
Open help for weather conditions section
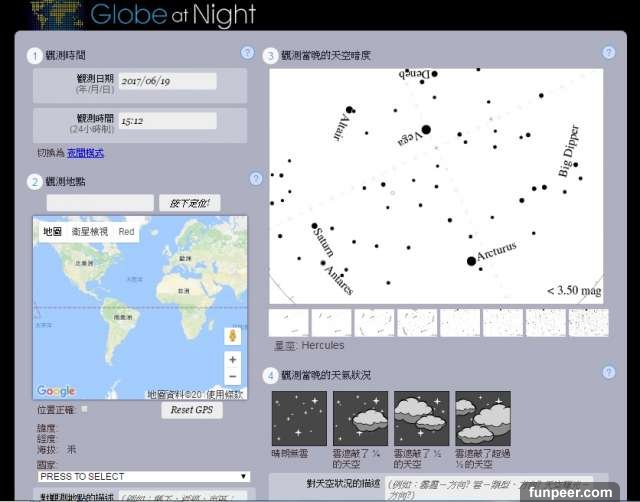pyautogui.click(x=608, y=372)
